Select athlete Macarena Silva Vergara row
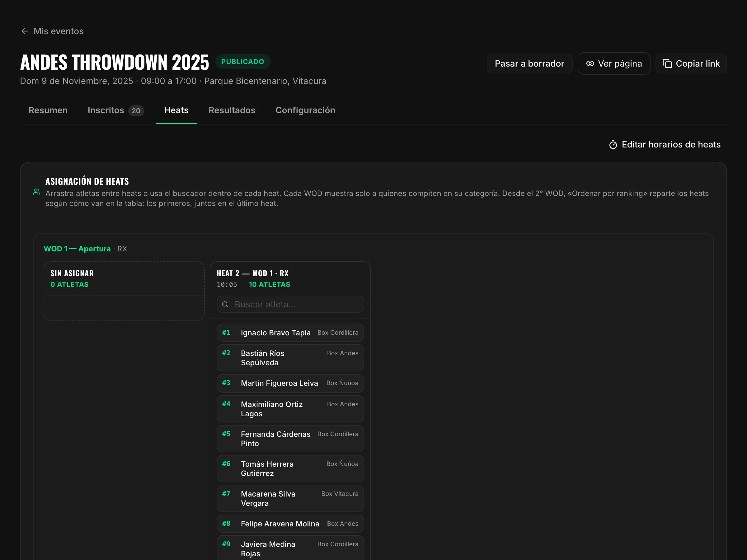The image size is (747, 560). coord(290,499)
